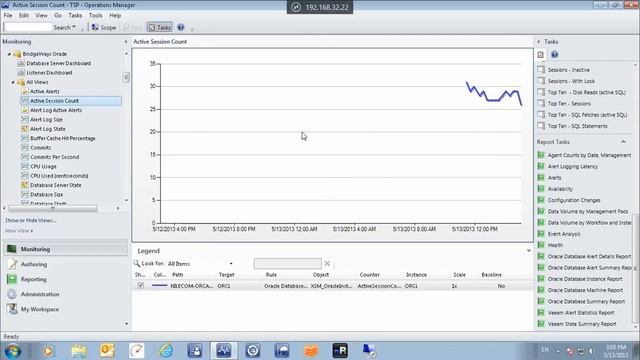This screenshot has width=640, height=360.
Task: Click the Windows Start button
Action: tap(13, 351)
